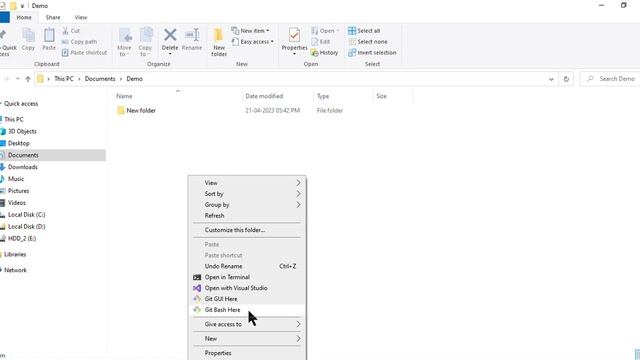The height and width of the screenshot is (360, 640).
Task: Open Desktop in the navigation pane
Action: pyautogui.click(x=18, y=143)
